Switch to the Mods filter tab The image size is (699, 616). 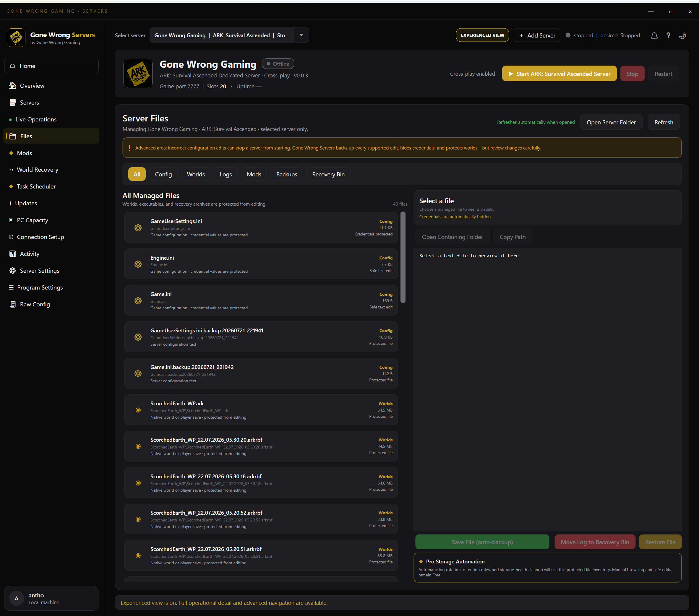click(x=254, y=174)
